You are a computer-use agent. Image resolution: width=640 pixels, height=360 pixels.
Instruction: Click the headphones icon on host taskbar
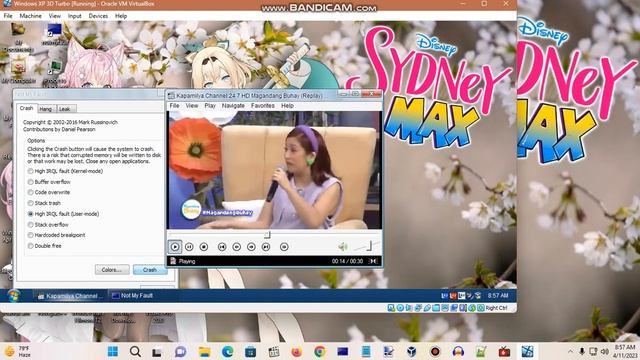click(458, 351)
